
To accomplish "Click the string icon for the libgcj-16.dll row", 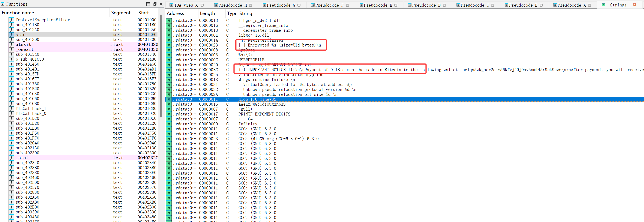I will pyautogui.click(x=169, y=35).
